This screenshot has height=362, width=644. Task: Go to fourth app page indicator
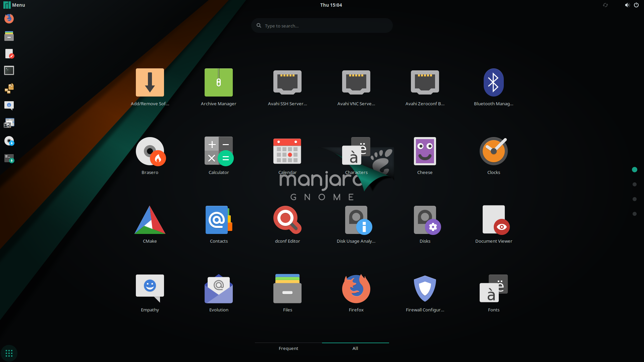point(635,214)
